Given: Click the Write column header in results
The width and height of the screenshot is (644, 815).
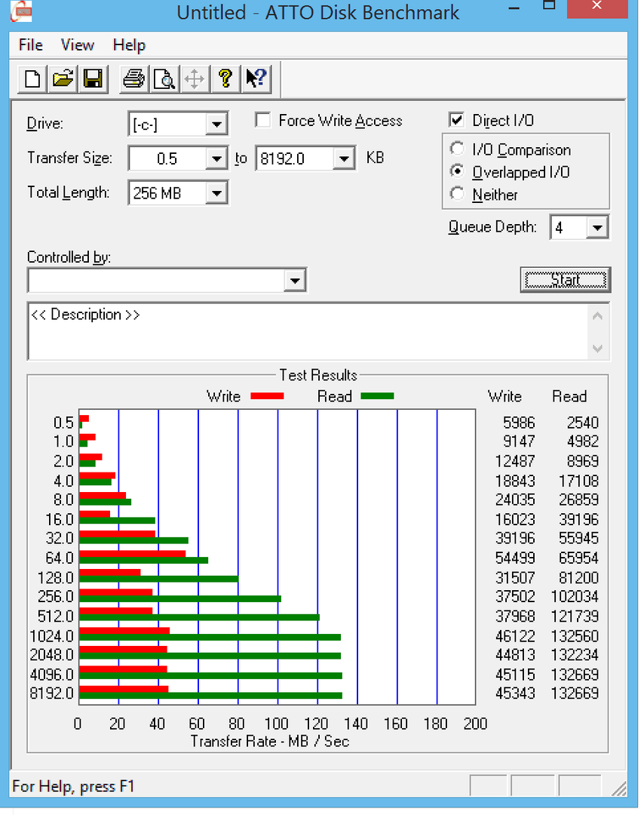Looking at the screenshot, I should 504,397.
